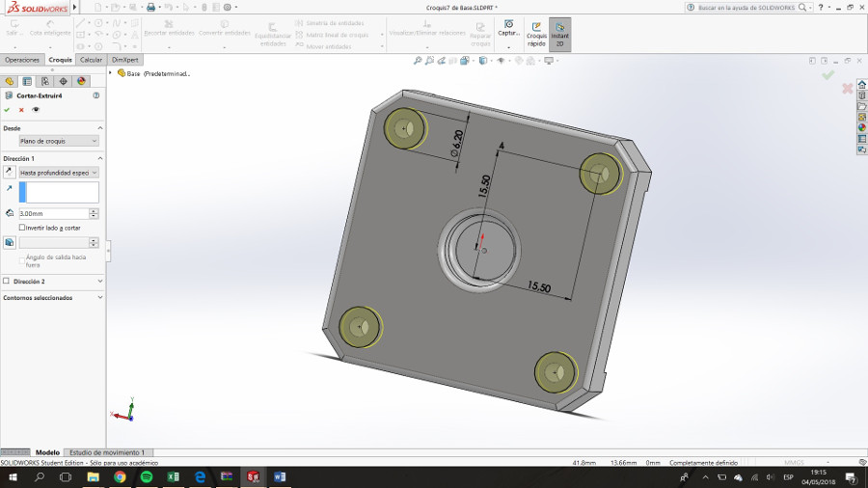Screen dimensions: 868x488
Task: Click the help question mark in Cortar-Extruir4 panel
Action: 96,95
